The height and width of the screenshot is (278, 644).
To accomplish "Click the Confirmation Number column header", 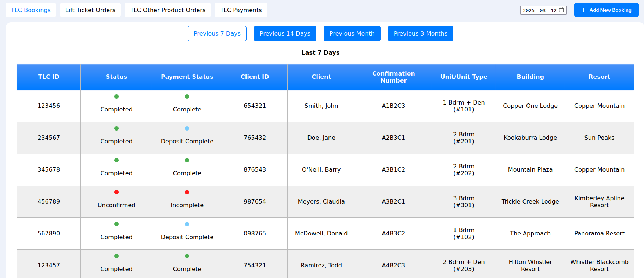I will click(x=393, y=77).
